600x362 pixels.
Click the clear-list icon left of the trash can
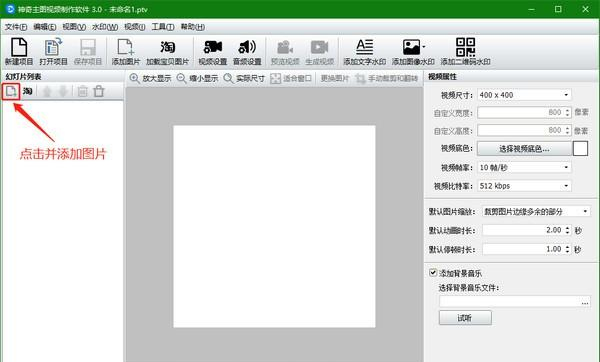[x=82, y=91]
